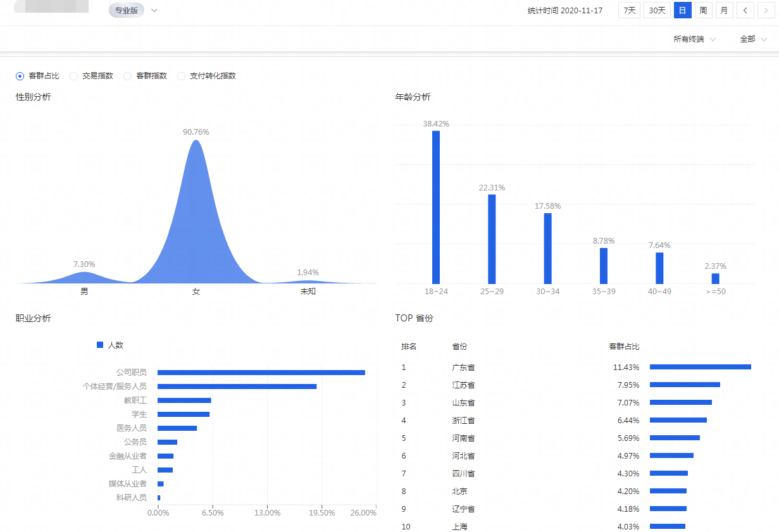Select the 月 monthly view
Viewport: 779px width, 532px height.
pyautogui.click(x=724, y=10)
